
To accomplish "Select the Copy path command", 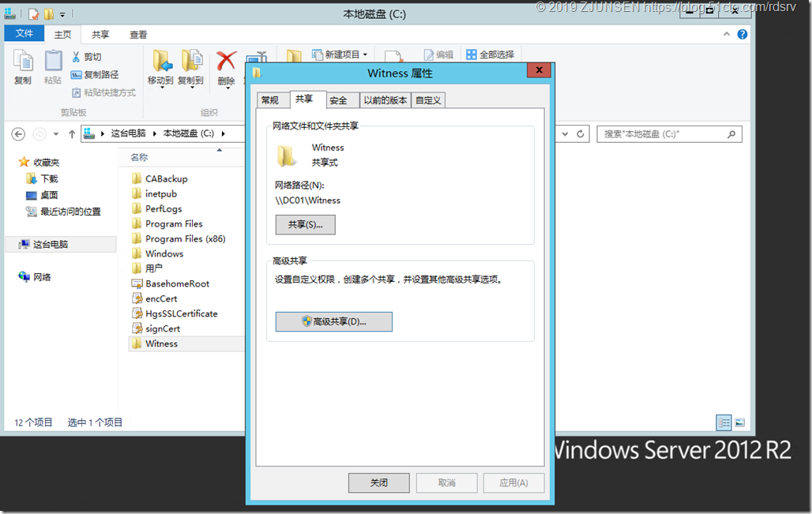I will (95, 74).
